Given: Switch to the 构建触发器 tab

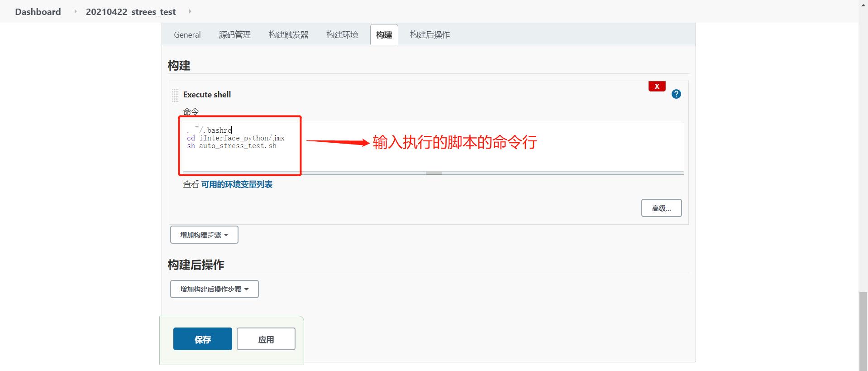Looking at the screenshot, I should [289, 35].
